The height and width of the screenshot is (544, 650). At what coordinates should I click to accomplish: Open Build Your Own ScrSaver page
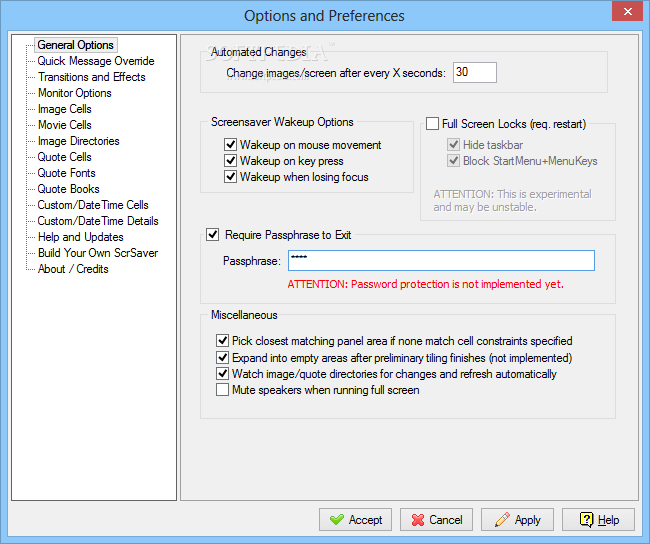(x=98, y=253)
